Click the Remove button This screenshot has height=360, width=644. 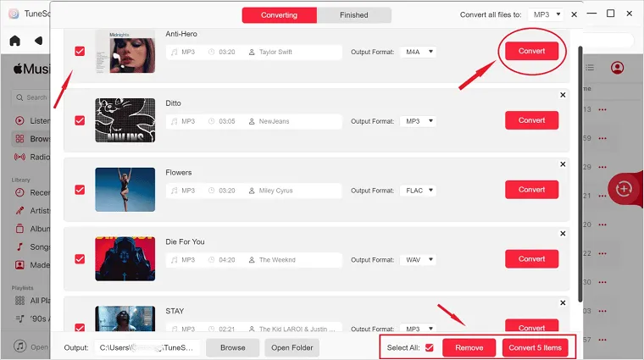click(x=469, y=347)
